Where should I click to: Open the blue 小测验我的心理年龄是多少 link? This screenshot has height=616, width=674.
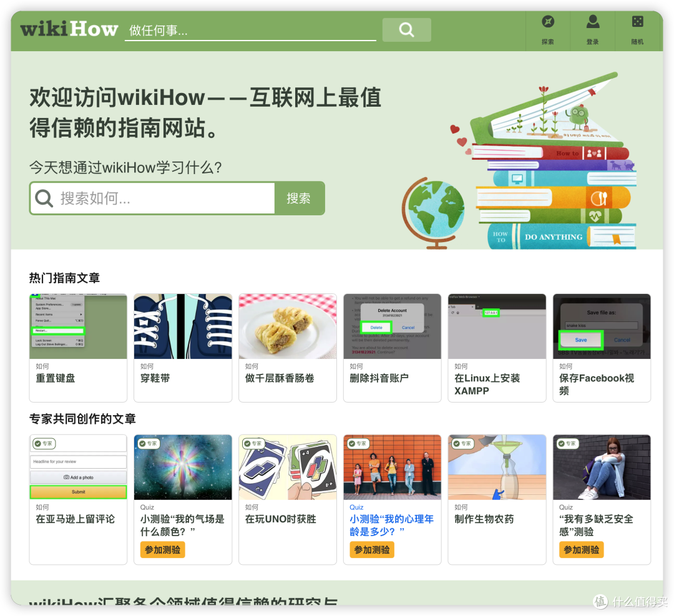(x=391, y=526)
